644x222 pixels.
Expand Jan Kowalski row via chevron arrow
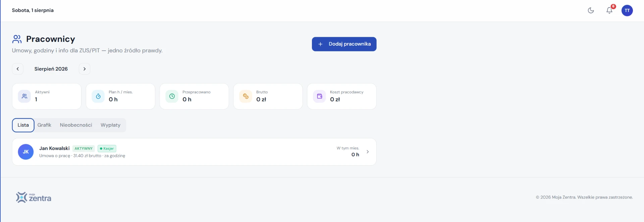pos(368,152)
